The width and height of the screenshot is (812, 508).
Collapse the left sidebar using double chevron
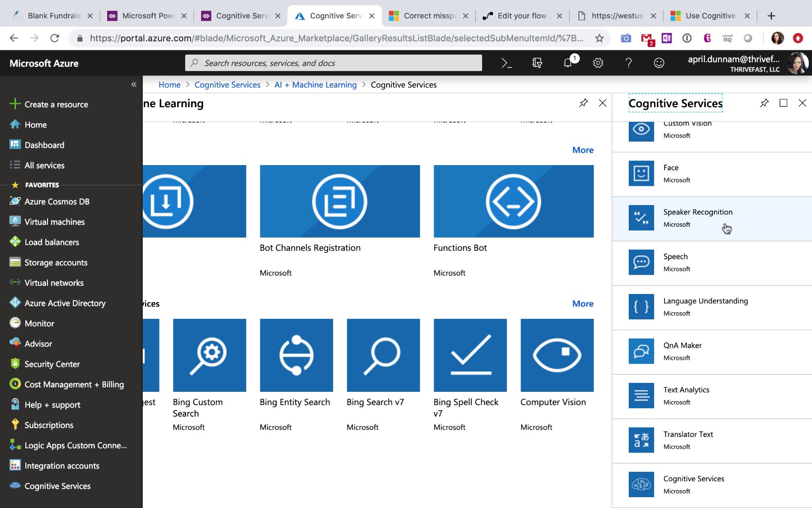[x=134, y=85]
